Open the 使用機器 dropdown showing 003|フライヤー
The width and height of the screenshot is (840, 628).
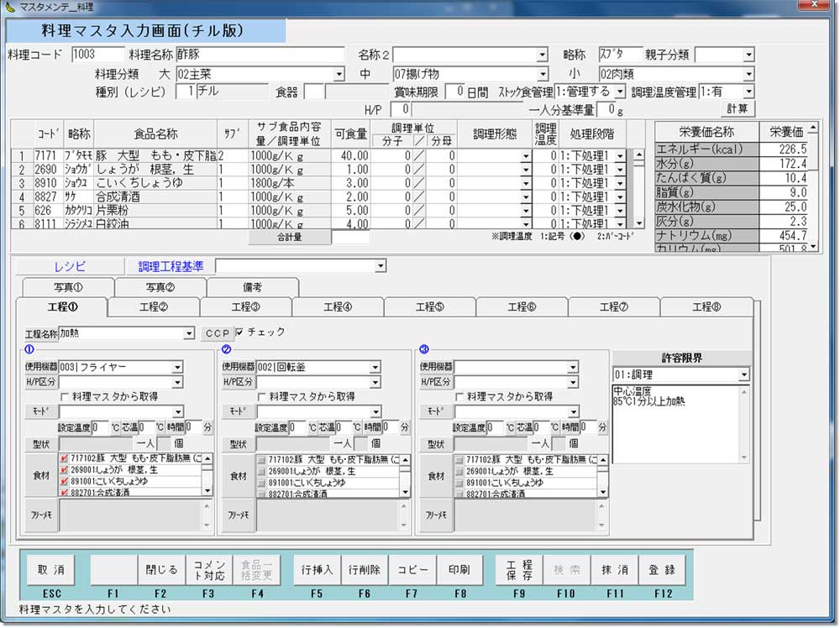(177, 367)
